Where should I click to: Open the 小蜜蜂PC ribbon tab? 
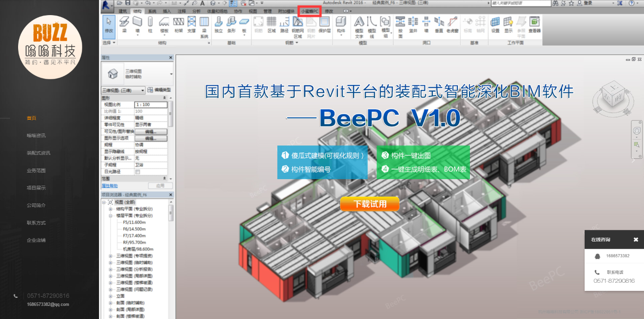[x=309, y=11]
